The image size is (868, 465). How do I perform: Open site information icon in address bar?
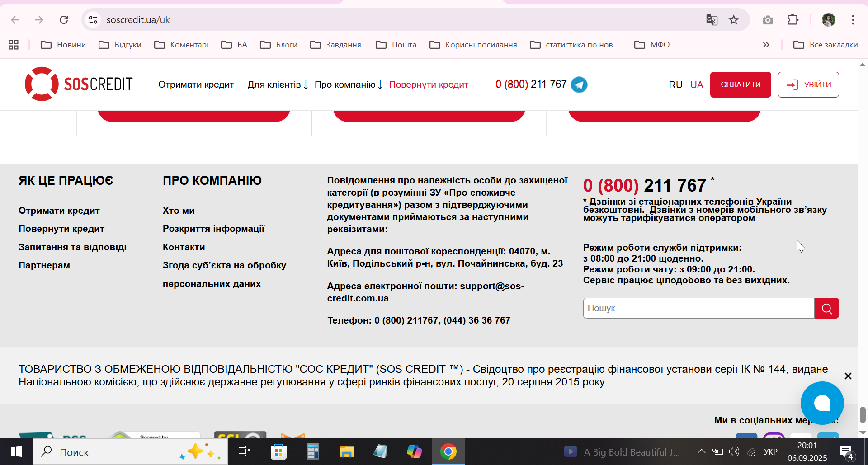(x=93, y=20)
